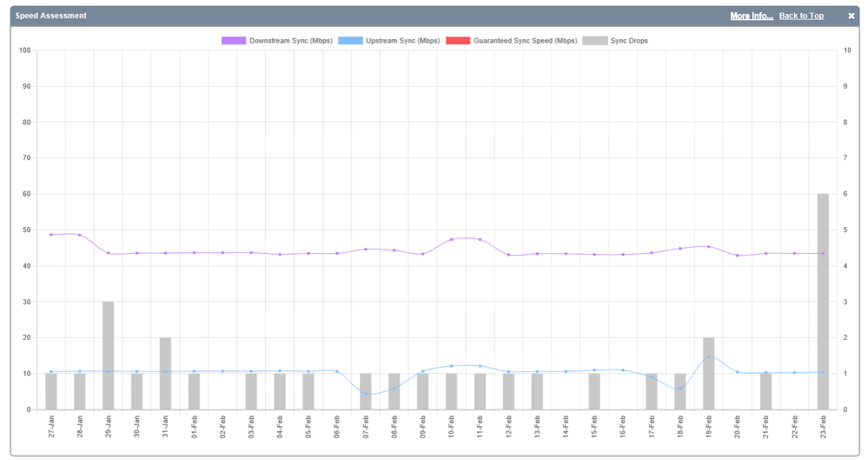This screenshot has height=460, width=868.
Task: Select the 31-Jan sync drops bar
Action: (165, 373)
